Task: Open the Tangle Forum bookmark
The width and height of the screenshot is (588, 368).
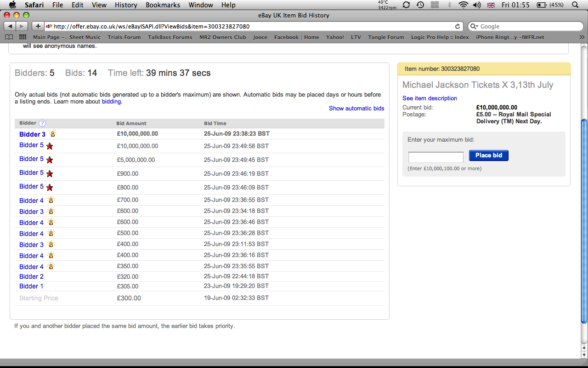Action: pyautogui.click(x=386, y=37)
